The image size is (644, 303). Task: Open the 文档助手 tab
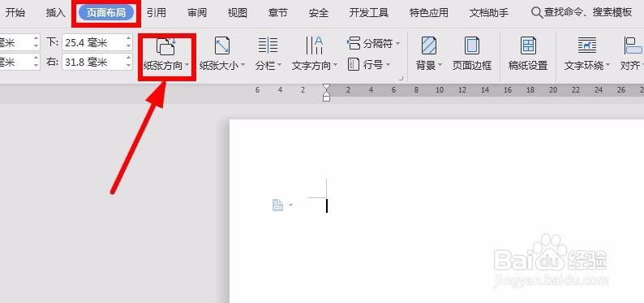point(489,13)
